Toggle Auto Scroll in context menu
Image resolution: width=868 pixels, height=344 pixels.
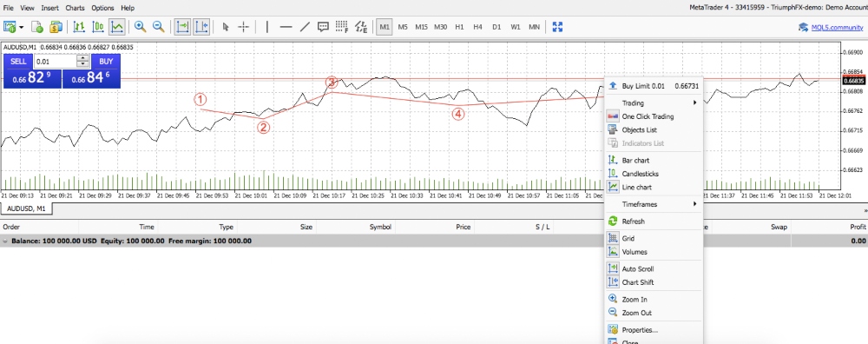654,268
